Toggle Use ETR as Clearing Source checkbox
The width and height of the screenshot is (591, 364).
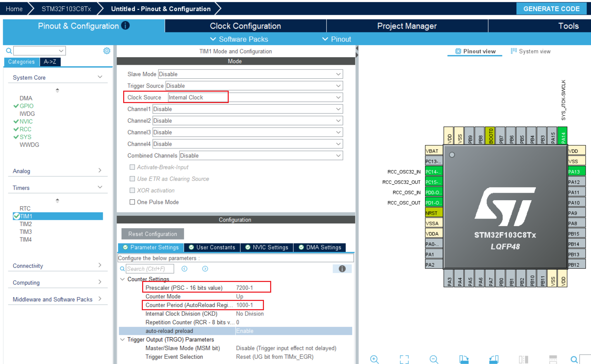[132, 179]
